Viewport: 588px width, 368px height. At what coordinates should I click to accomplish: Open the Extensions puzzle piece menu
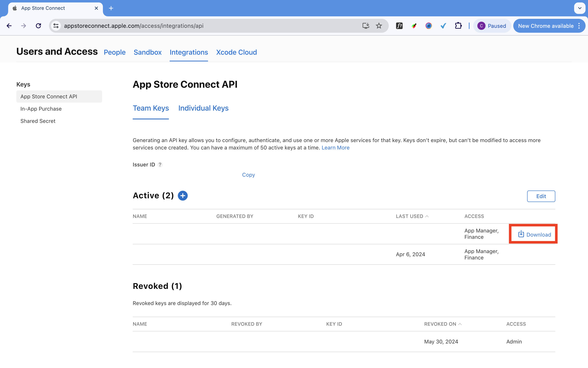458,26
